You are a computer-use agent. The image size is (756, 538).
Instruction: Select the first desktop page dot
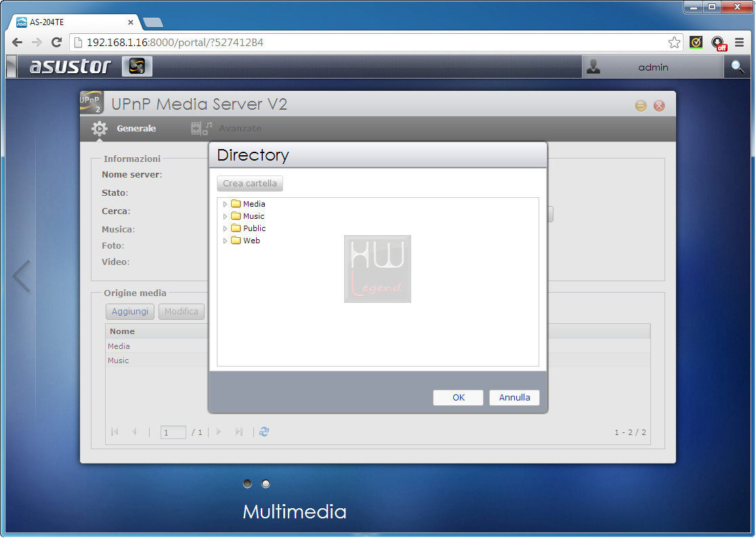click(x=247, y=484)
